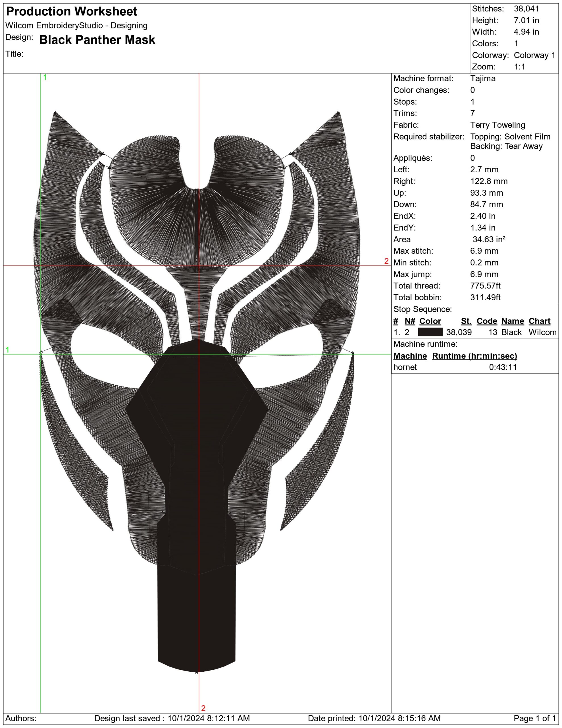Click the 'Colorway 1' value
Viewport: 562px width, 728px height.
point(535,55)
